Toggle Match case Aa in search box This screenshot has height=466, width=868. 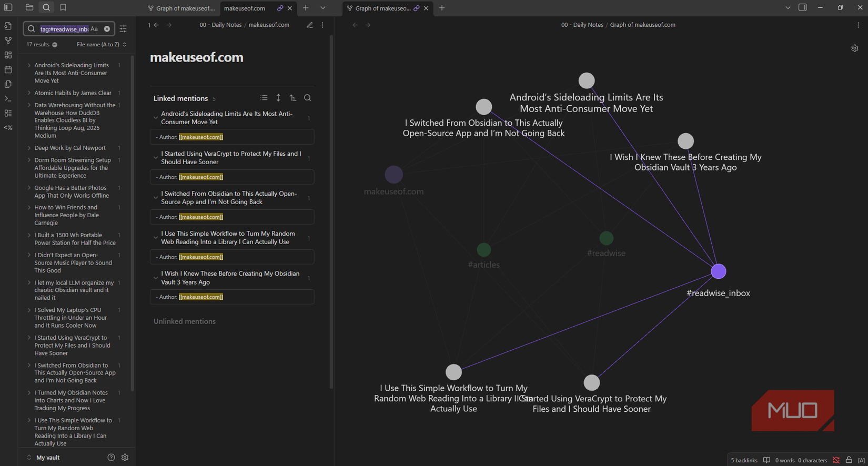(x=94, y=29)
